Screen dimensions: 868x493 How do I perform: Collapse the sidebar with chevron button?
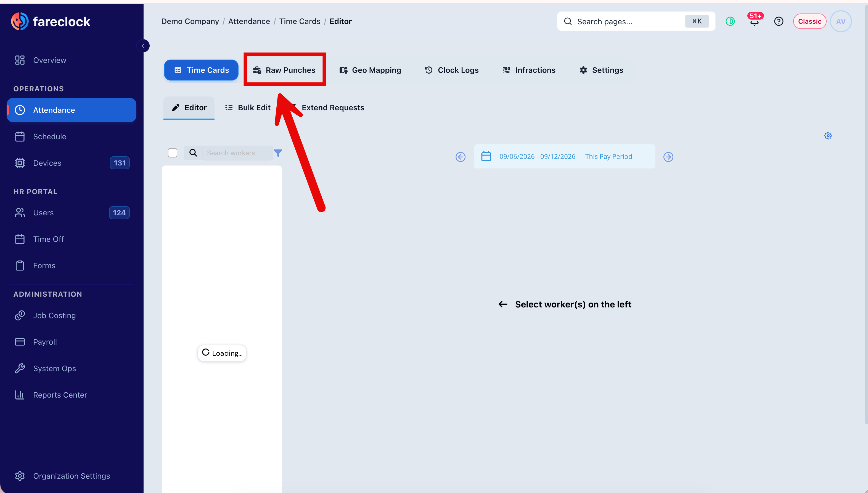tap(143, 46)
